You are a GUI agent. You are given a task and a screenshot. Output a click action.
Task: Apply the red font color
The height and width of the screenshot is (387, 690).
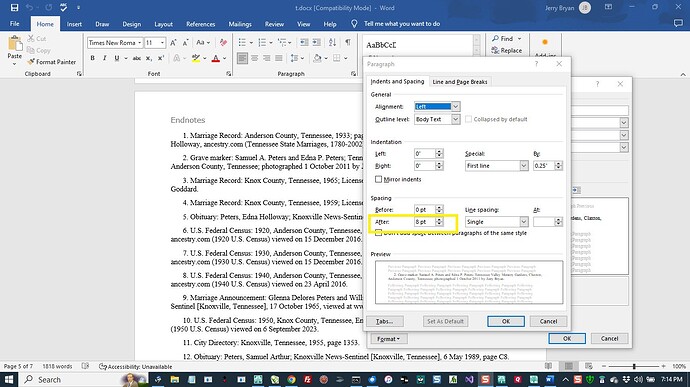pyautogui.click(x=216, y=58)
